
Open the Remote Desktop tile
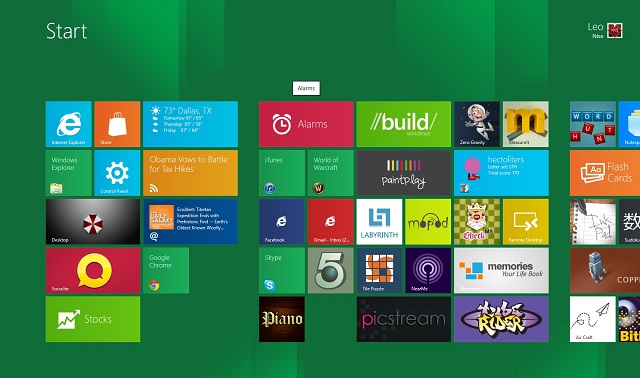[x=526, y=222]
